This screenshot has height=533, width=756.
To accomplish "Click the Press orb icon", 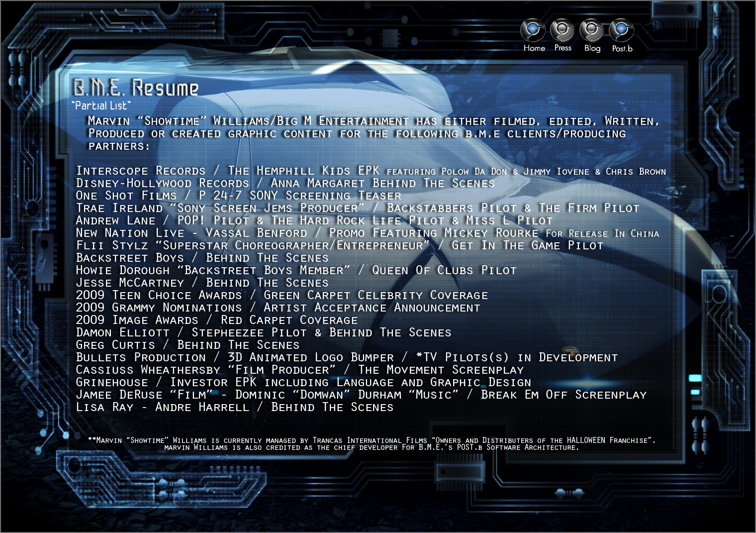I will [x=562, y=30].
